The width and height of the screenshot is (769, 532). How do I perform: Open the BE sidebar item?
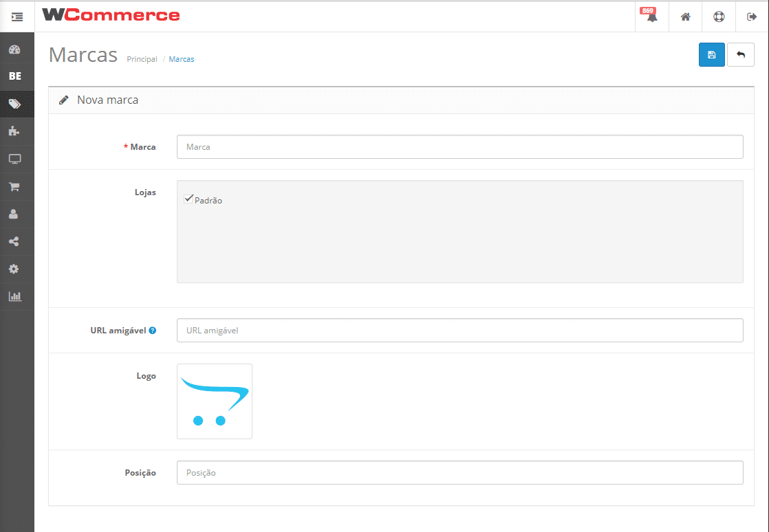15,76
